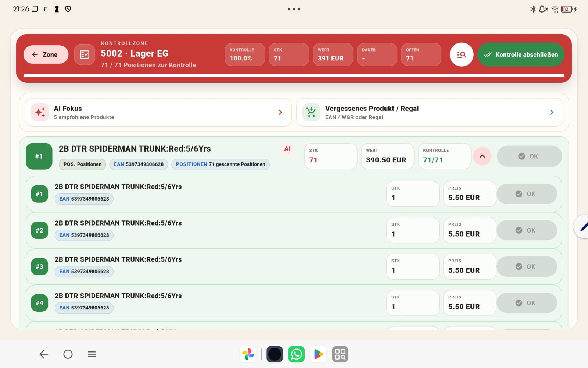Select group WERT 390.50 EUR box

coord(387,156)
